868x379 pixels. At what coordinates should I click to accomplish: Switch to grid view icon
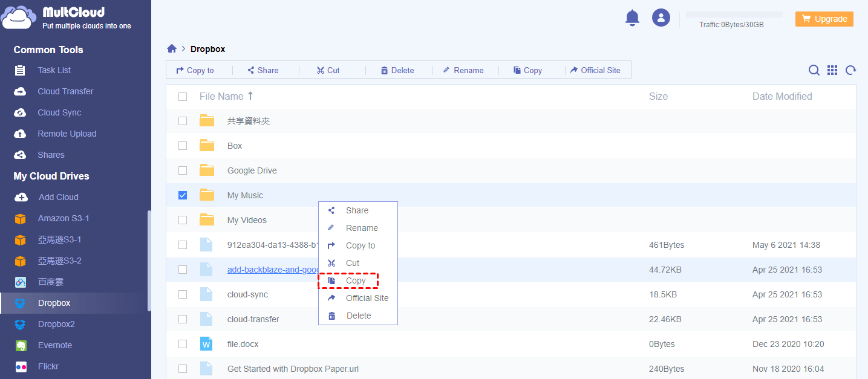coord(832,70)
